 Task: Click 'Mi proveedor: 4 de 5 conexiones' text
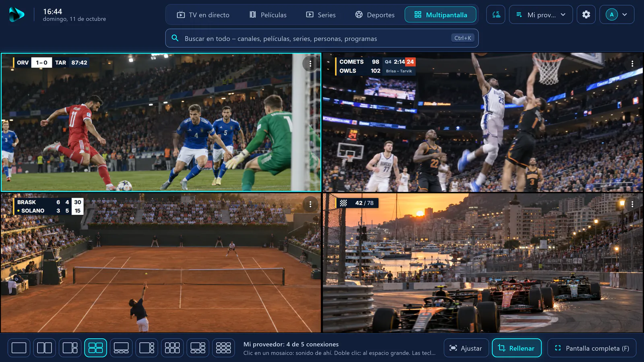click(x=291, y=344)
